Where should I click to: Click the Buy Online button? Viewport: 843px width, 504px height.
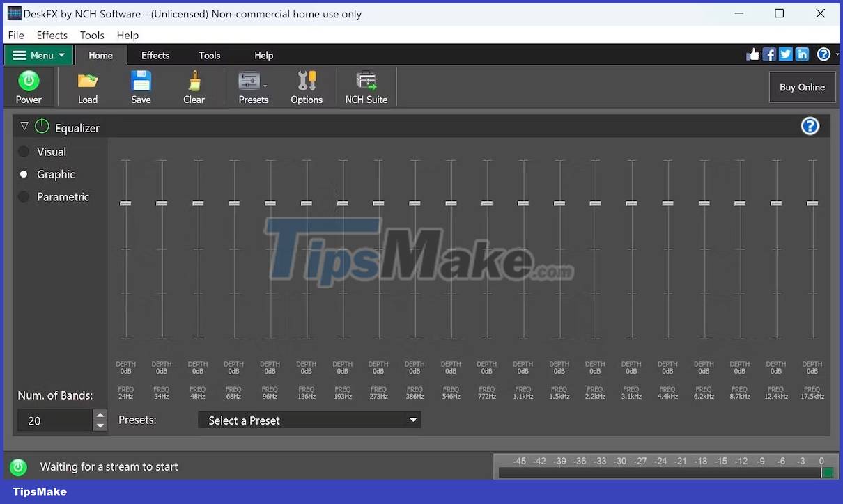click(x=802, y=87)
